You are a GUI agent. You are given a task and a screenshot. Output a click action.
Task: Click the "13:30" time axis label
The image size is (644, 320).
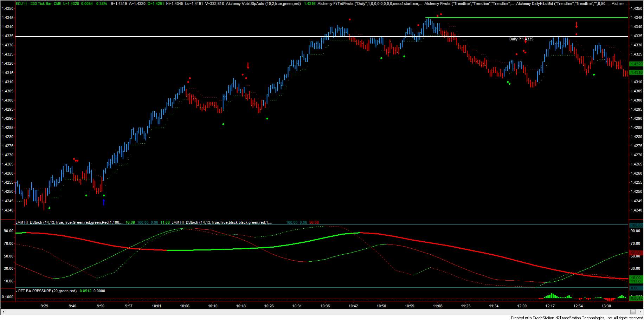pyautogui.click(x=606, y=306)
